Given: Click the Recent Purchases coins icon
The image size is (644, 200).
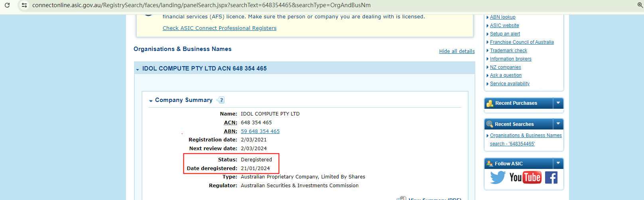Looking at the screenshot, I should (x=490, y=104).
